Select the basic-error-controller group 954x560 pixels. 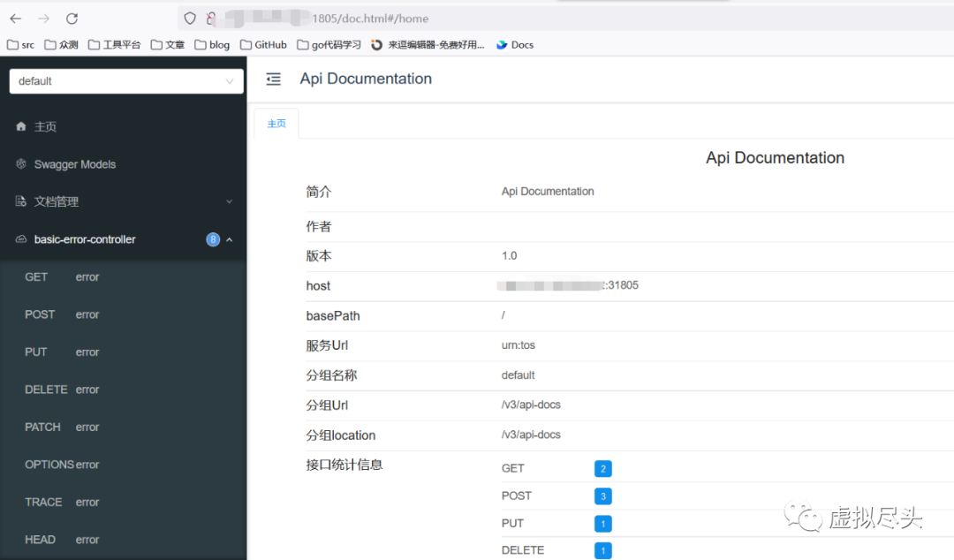(x=85, y=239)
